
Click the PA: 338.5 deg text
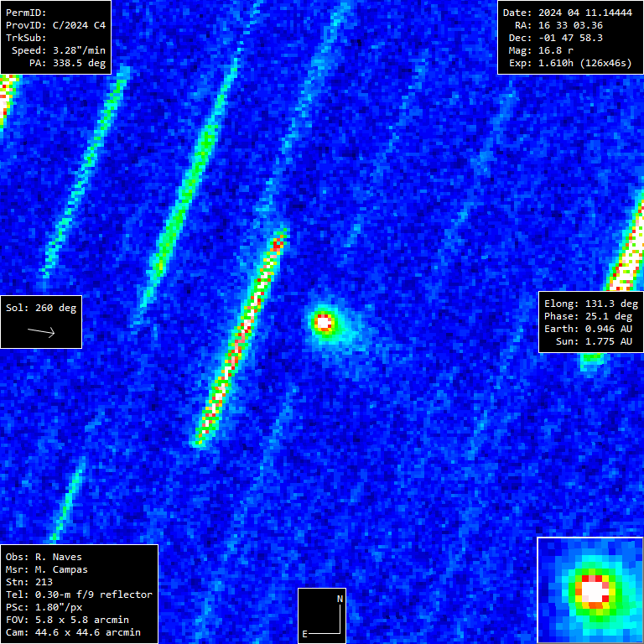click(x=67, y=63)
